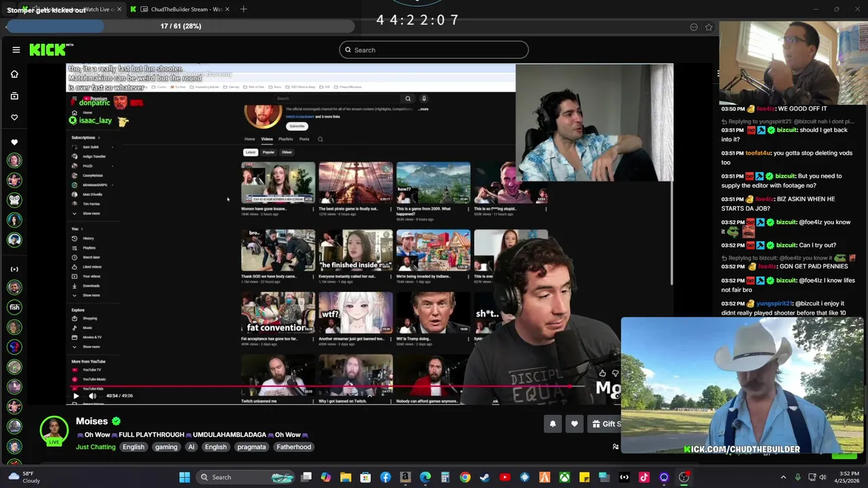The width and height of the screenshot is (868, 488).
Task: Open Google Chrome from taskbar
Action: pyautogui.click(x=465, y=477)
